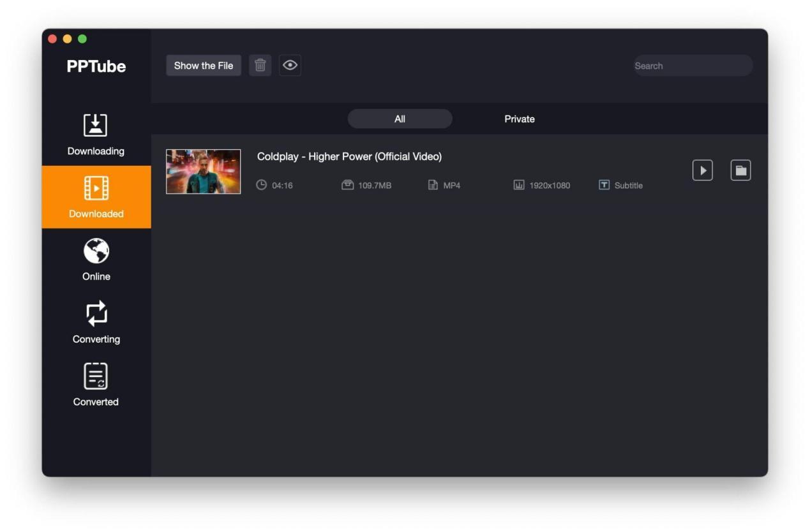This screenshot has width=810, height=532.
Task: Click the 109.7MB file size text
Action: (375, 185)
